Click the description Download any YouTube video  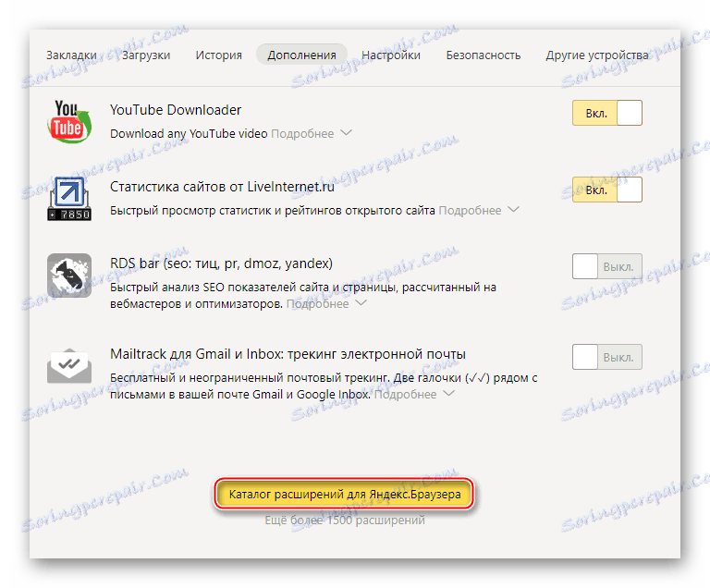pyautogui.click(x=189, y=134)
